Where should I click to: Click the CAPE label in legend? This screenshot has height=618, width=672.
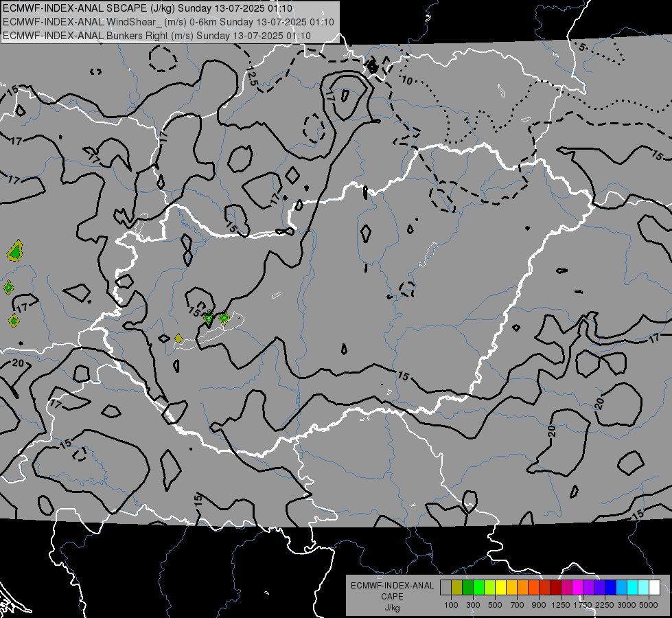pos(392,597)
